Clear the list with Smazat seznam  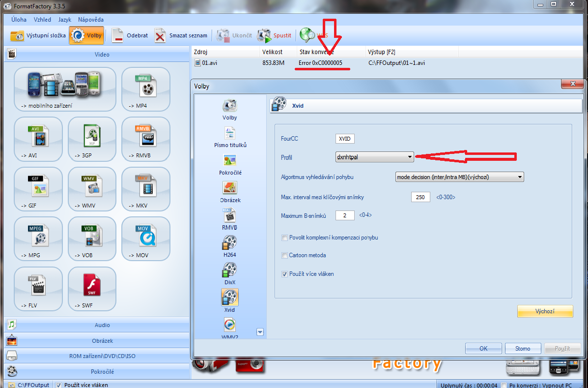[x=181, y=35]
